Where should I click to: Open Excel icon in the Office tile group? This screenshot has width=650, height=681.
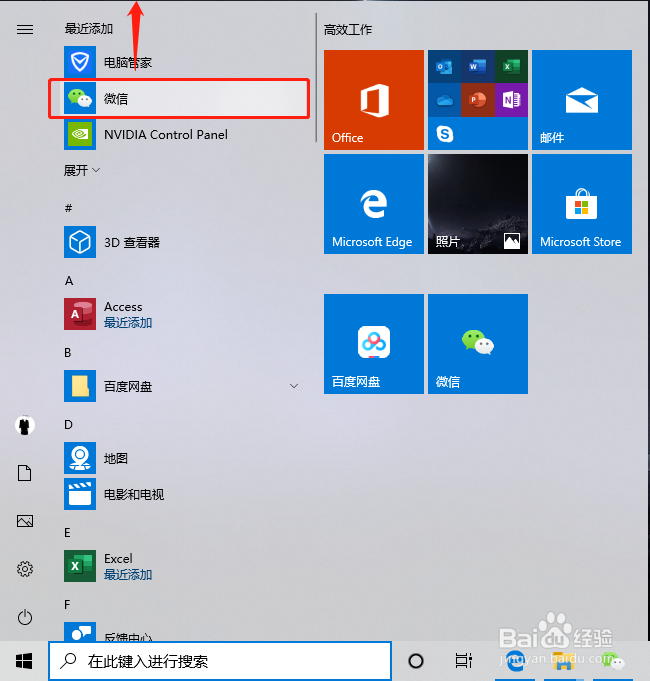[x=511, y=66]
